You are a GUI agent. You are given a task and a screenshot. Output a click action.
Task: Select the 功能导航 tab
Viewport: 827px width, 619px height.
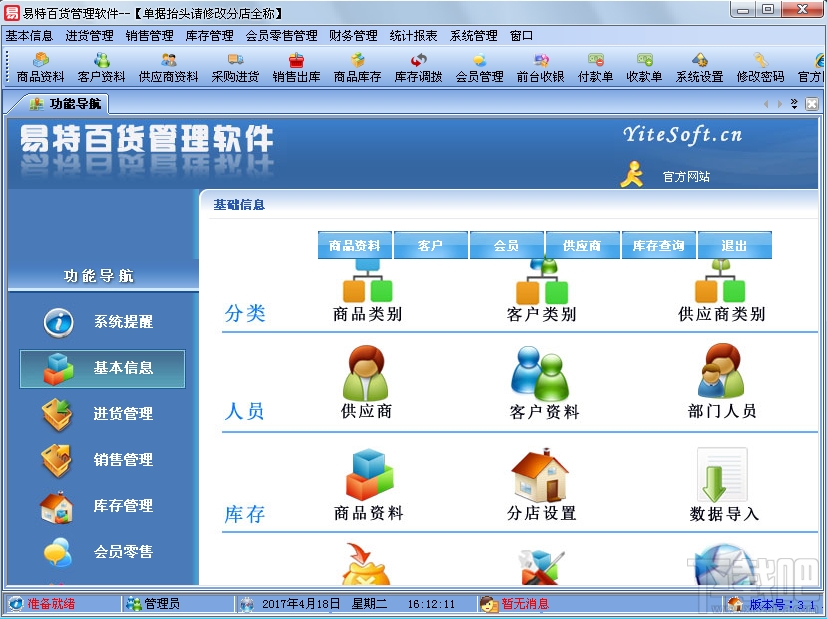click(65, 103)
